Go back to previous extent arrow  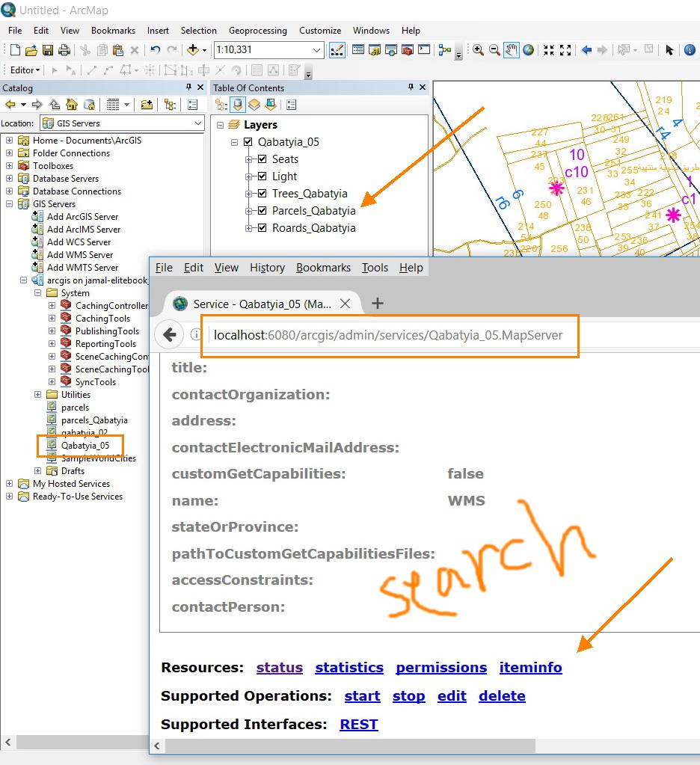pyautogui.click(x=586, y=50)
